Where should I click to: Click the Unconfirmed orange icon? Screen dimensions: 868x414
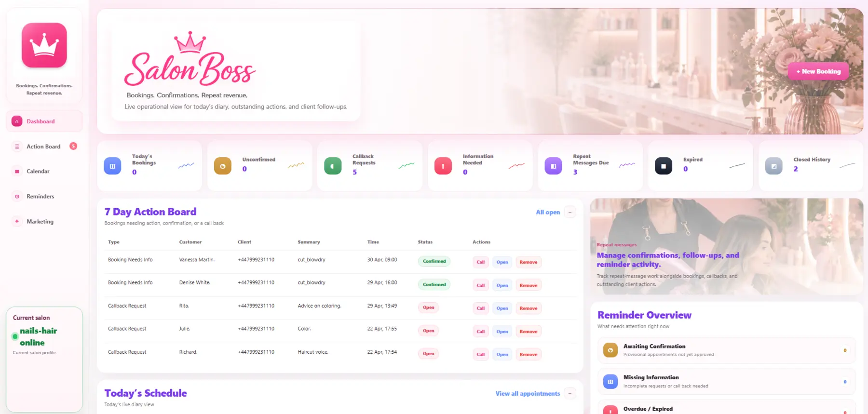(x=223, y=166)
